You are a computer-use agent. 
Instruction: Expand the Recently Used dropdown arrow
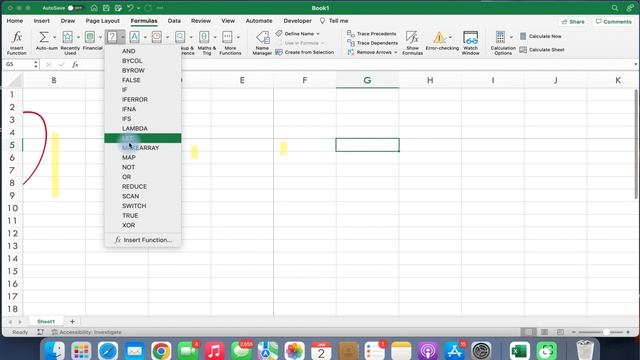(78, 37)
